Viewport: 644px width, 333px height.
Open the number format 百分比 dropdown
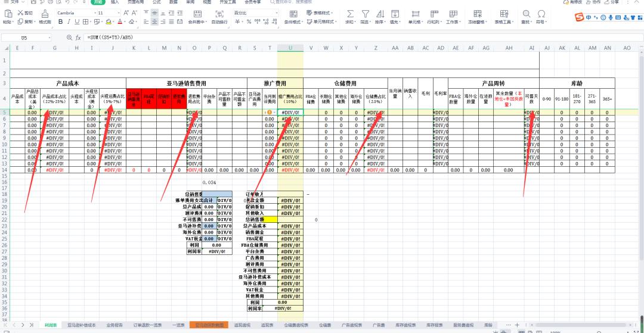click(x=276, y=13)
